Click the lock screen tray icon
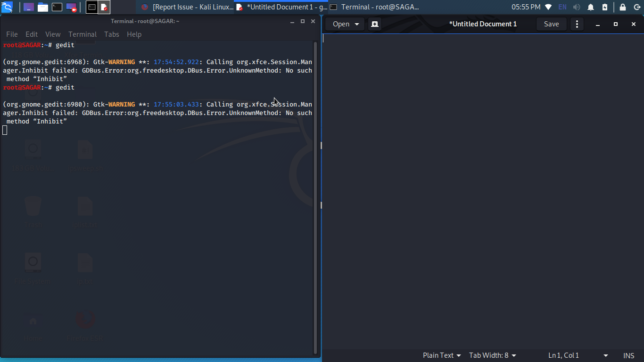Image resolution: width=644 pixels, height=362 pixels. pyautogui.click(x=623, y=7)
